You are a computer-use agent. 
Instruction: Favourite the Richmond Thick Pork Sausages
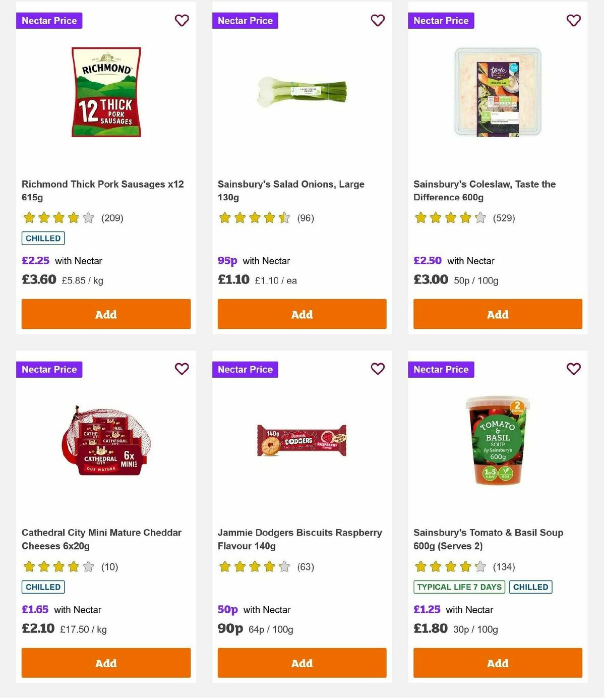coord(181,21)
